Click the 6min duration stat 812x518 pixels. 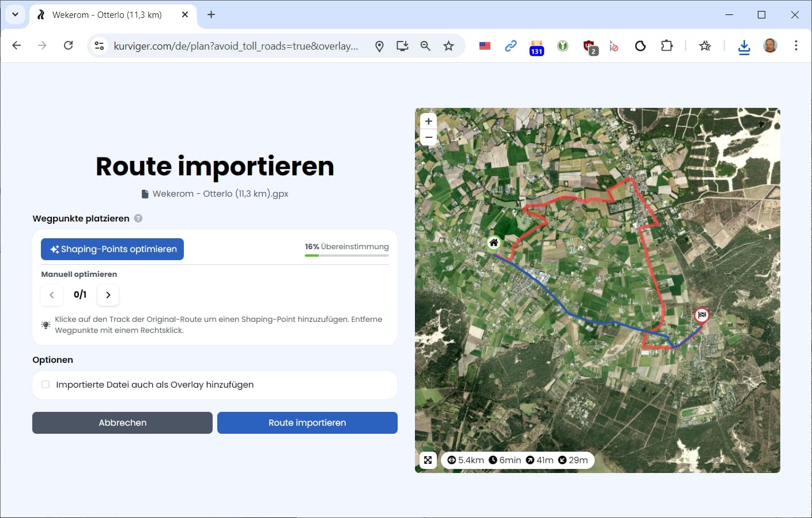tap(505, 460)
